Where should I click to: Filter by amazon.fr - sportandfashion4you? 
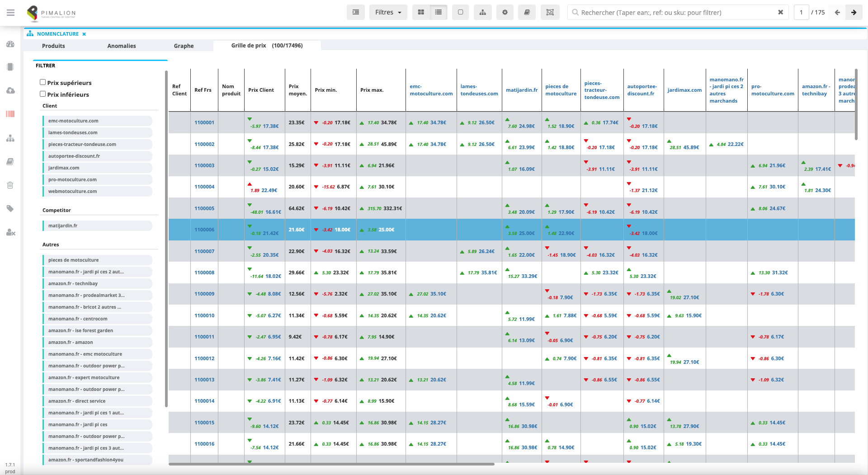tap(97, 460)
